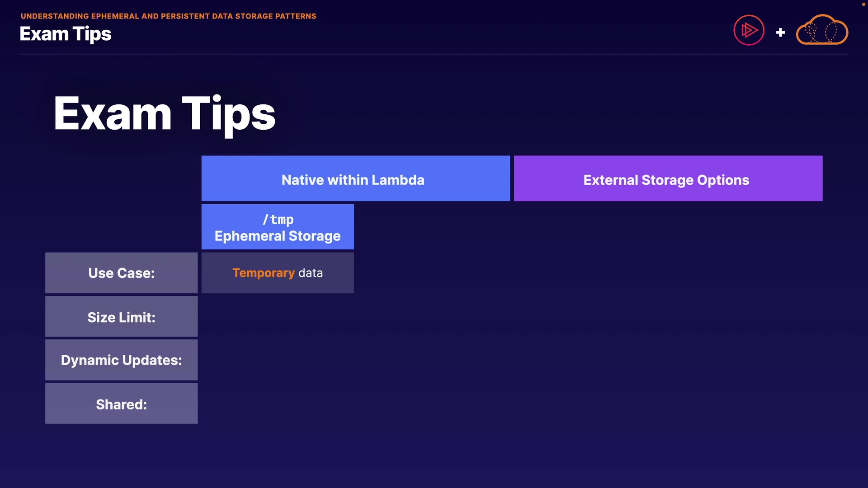Choose the Dynamic Updates row label
Viewport: 868px width, 488px height.
pos(121,360)
